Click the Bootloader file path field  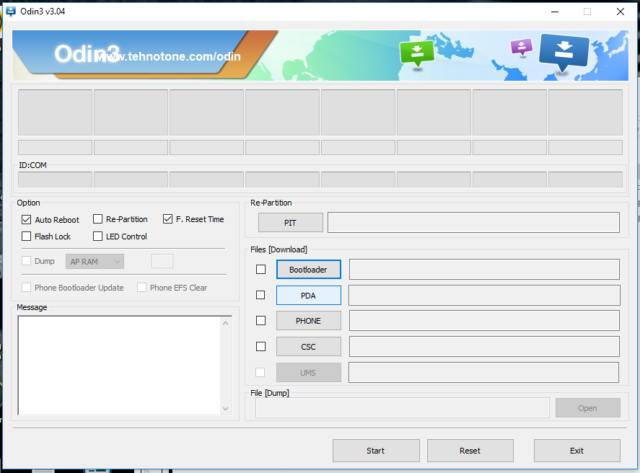pyautogui.click(x=484, y=269)
